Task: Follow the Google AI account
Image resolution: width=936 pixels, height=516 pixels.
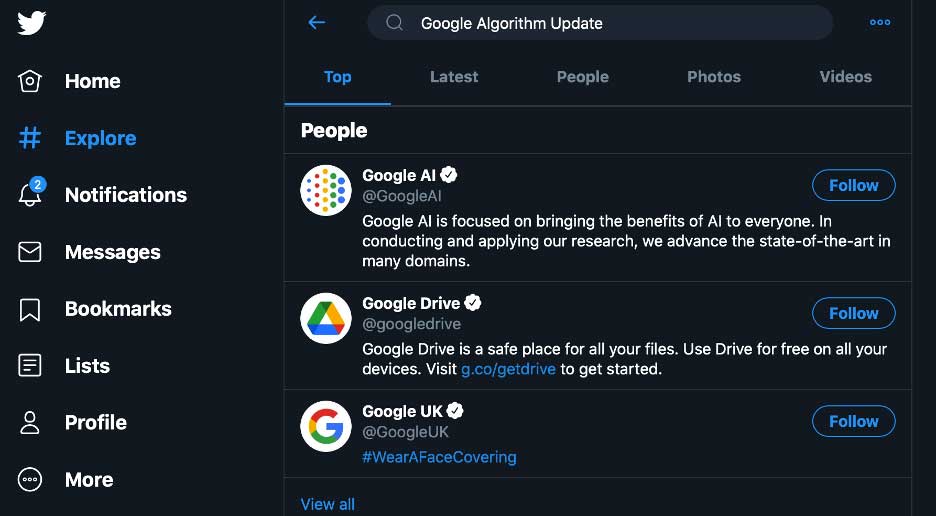Action: click(854, 185)
